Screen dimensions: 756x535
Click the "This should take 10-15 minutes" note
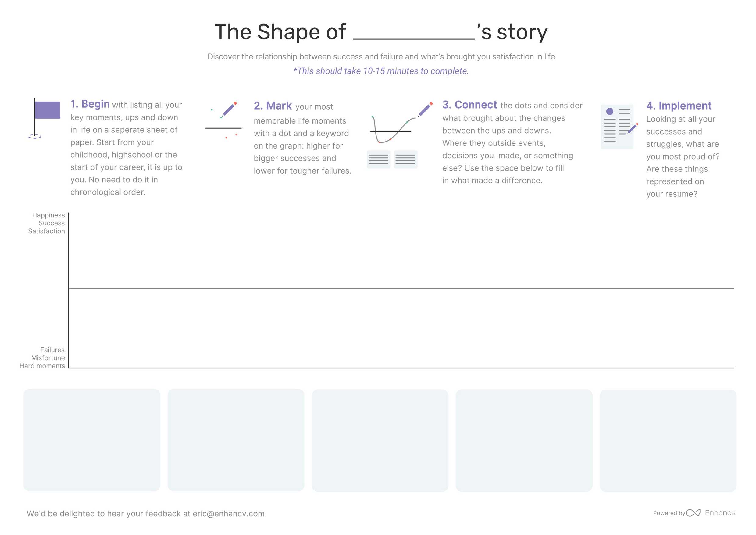click(381, 71)
